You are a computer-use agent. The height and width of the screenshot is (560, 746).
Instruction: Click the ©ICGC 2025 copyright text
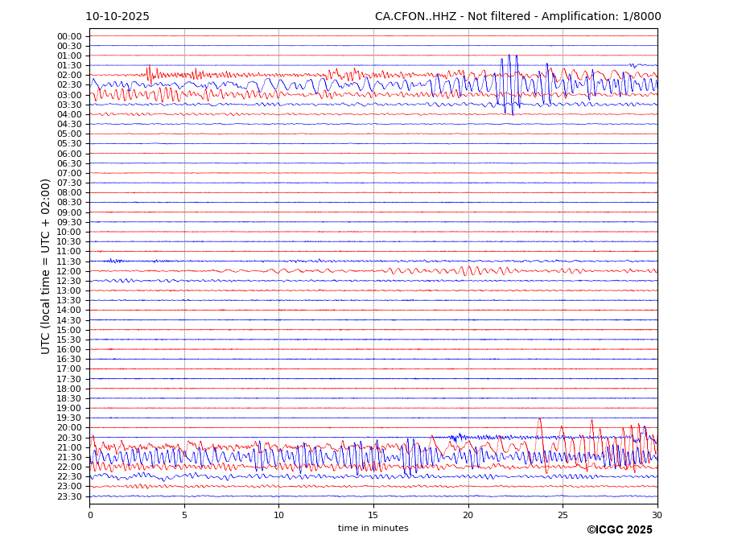click(x=619, y=529)
